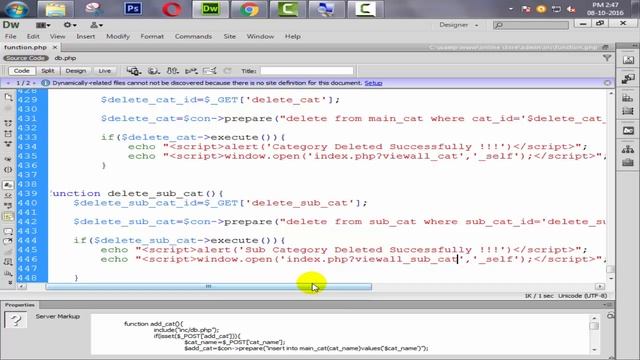Click the horizontal scrollbar thumb
Image resolution: width=640 pixels, height=360 pixels.
pos(209,287)
